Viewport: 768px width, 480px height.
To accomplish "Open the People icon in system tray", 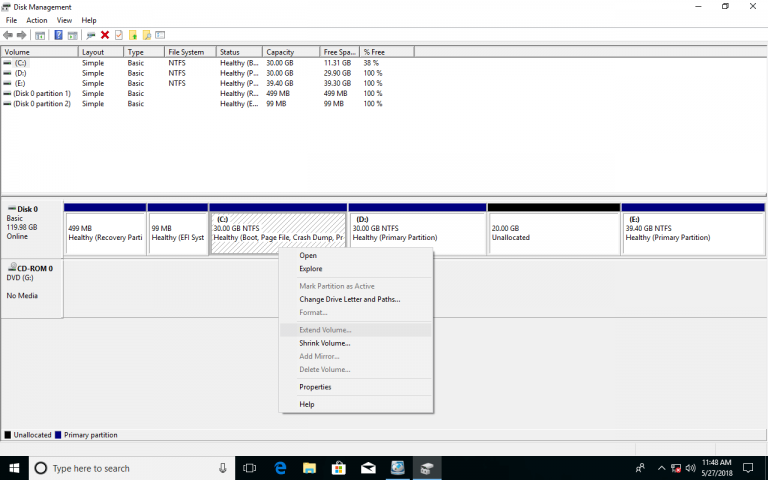I will coord(640,468).
